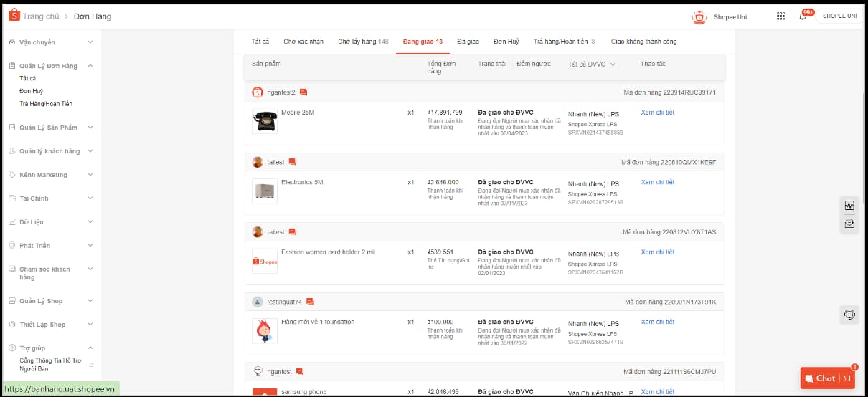Click chat icon next to ngantest2
This screenshot has height=397, width=868.
point(303,92)
